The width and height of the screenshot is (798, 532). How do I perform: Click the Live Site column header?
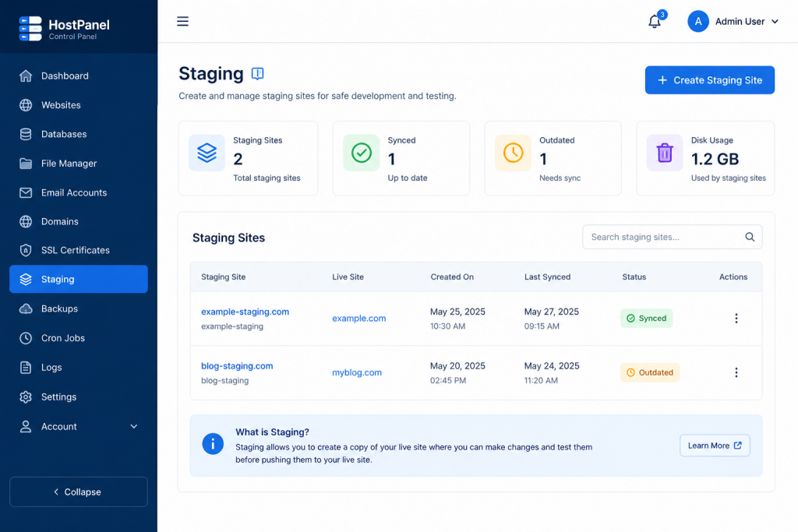pos(348,277)
